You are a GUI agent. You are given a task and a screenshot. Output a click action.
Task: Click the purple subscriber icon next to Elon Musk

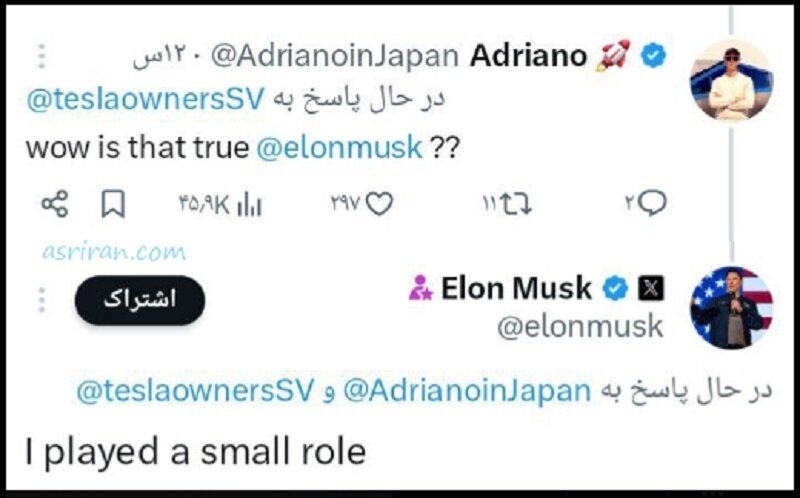419,289
